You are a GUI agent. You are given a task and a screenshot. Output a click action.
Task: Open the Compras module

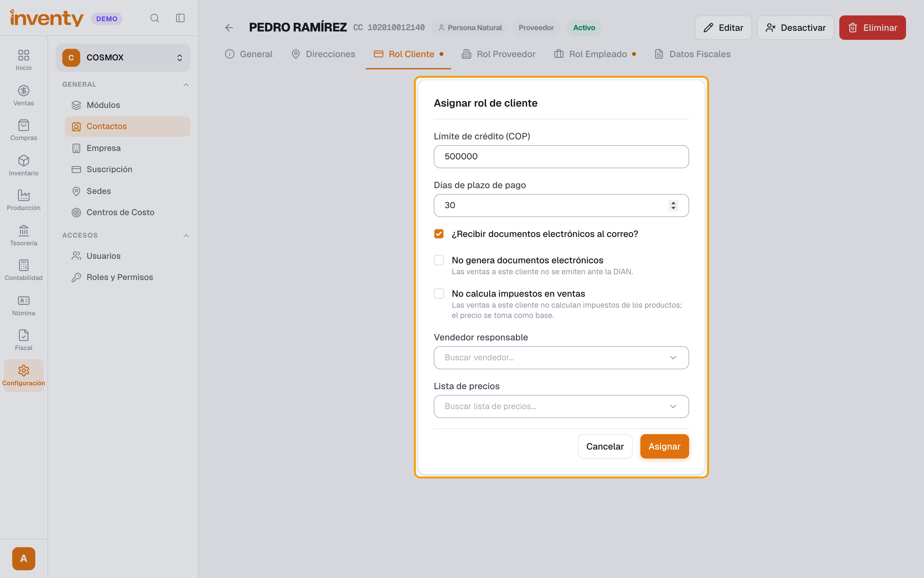pyautogui.click(x=24, y=130)
